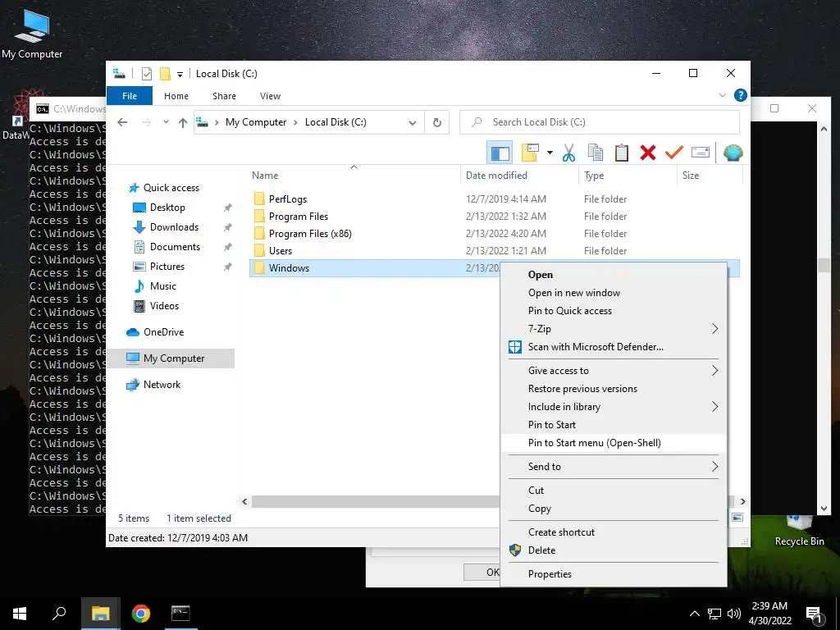840x630 pixels.
Task: Click the Cut scissors toolbar icon
Action: (568, 153)
